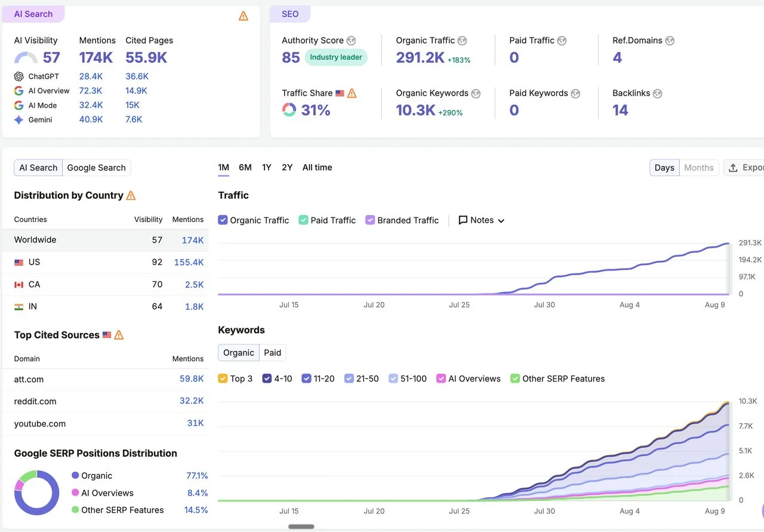Click the AI Search panel warning icon
This screenshot has width=764, height=532.
pyautogui.click(x=243, y=16)
